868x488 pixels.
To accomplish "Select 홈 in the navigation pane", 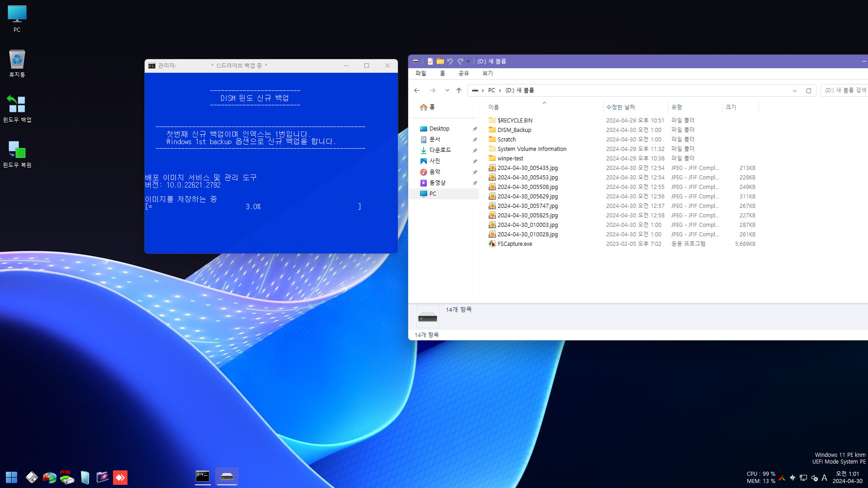I will tap(427, 107).
